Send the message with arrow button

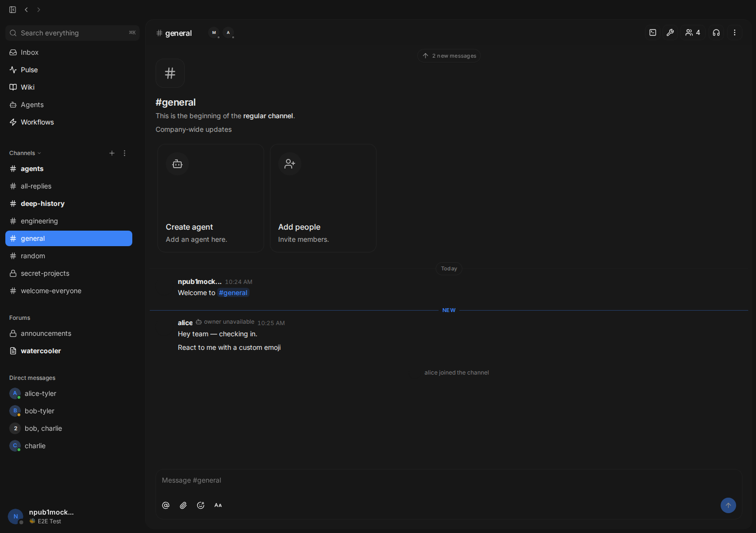728,505
